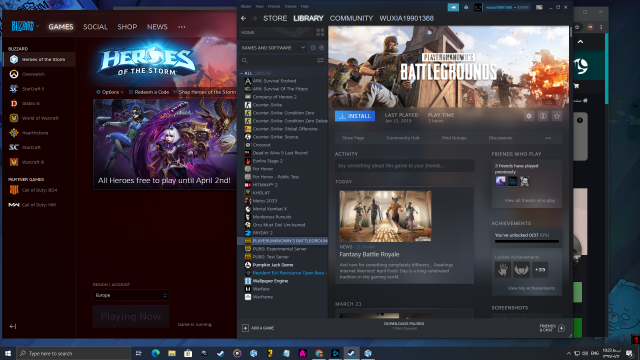
Task: Open Windows Start menu
Action: [x=8, y=353]
